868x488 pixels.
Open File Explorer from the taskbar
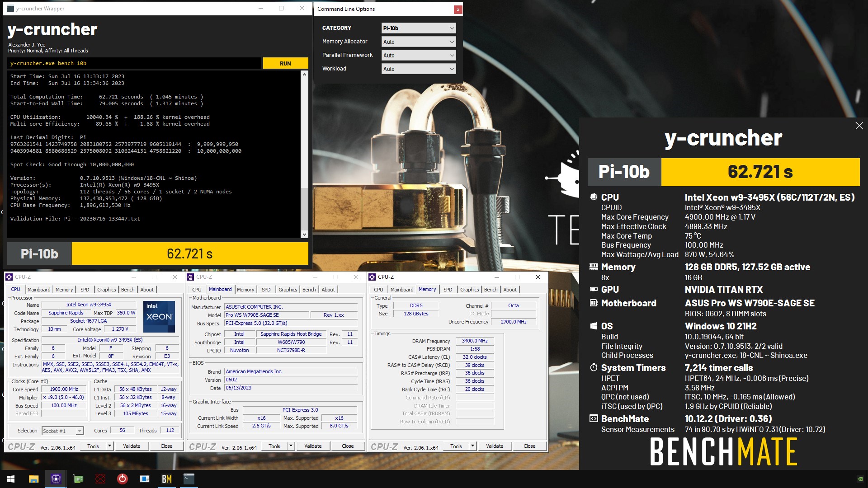click(33, 479)
